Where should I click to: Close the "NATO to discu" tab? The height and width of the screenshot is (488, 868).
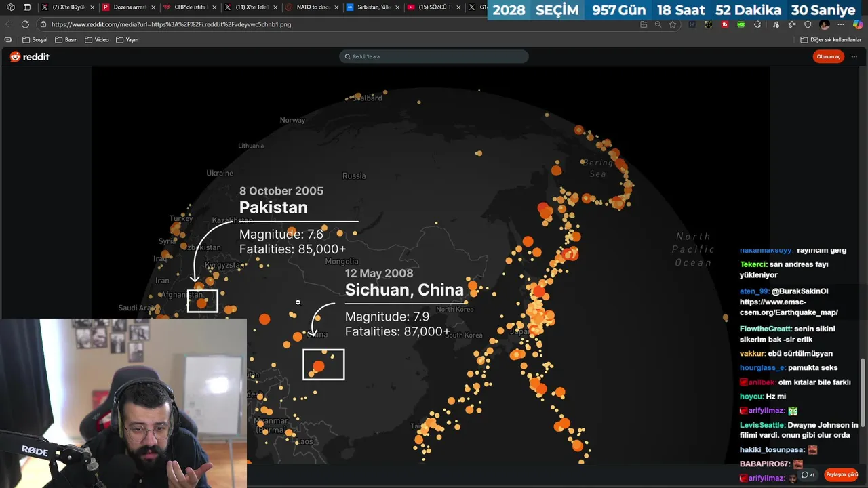(336, 7)
